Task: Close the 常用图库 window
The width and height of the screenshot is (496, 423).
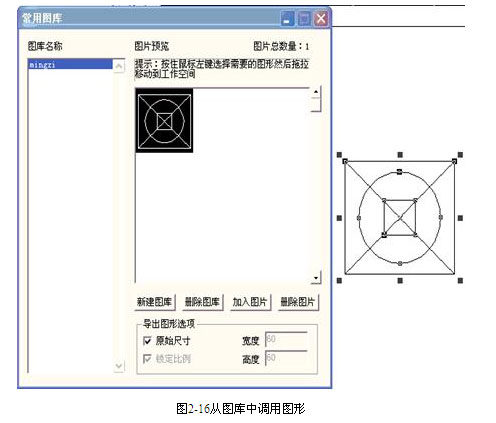Action: [x=321, y=18]
